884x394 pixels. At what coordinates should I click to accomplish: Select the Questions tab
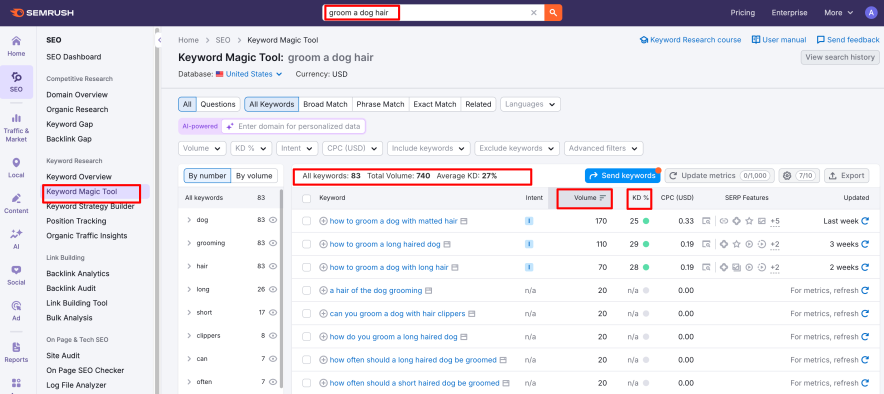click(x=218, y=104)
